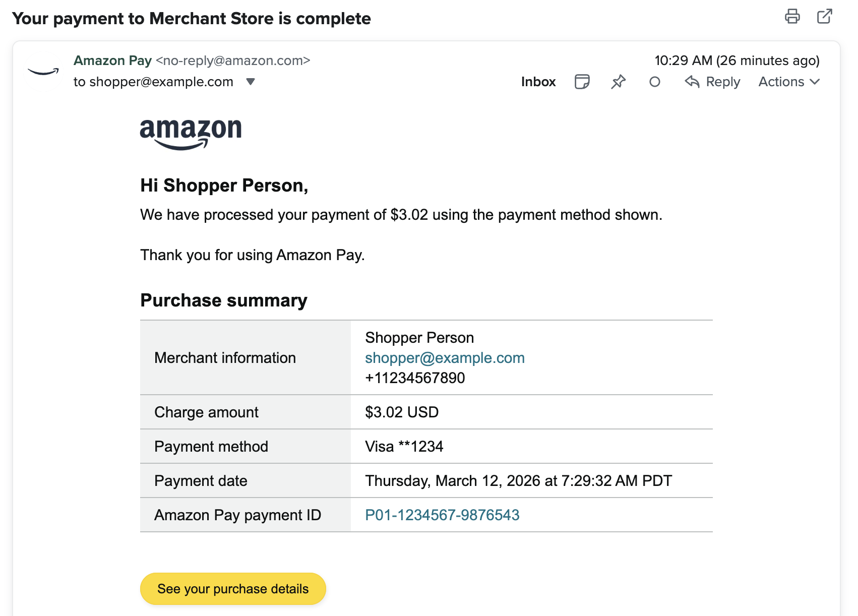Expand recipient details triangle
The image size is (858, 616).
tap(251, 82)
